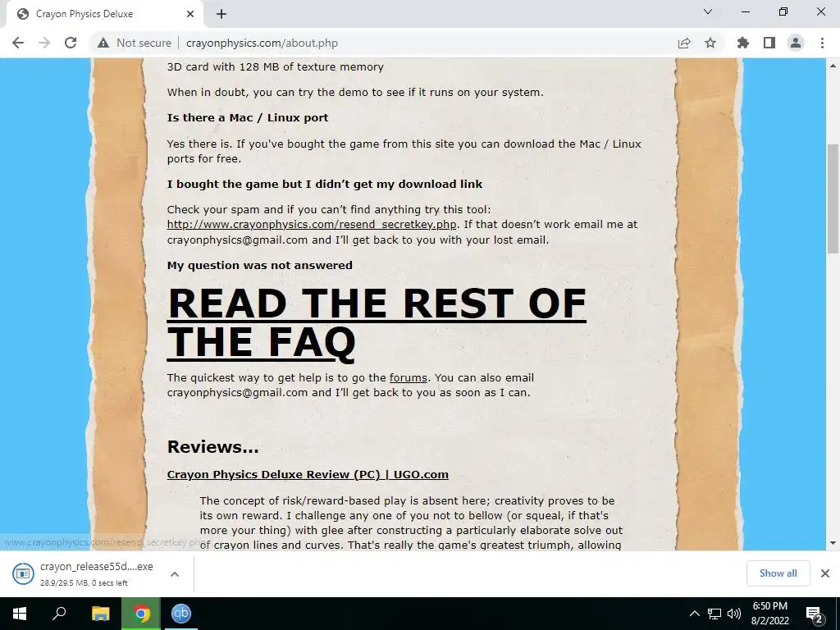
Task: Restore down the Chrome window
Action: pyautogui.click(x=783, y=11)
